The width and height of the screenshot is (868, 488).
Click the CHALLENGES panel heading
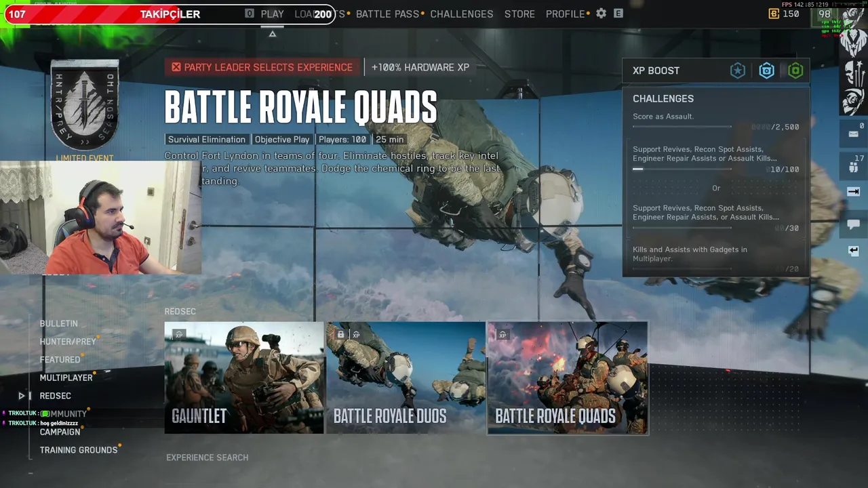click(663, 99)
